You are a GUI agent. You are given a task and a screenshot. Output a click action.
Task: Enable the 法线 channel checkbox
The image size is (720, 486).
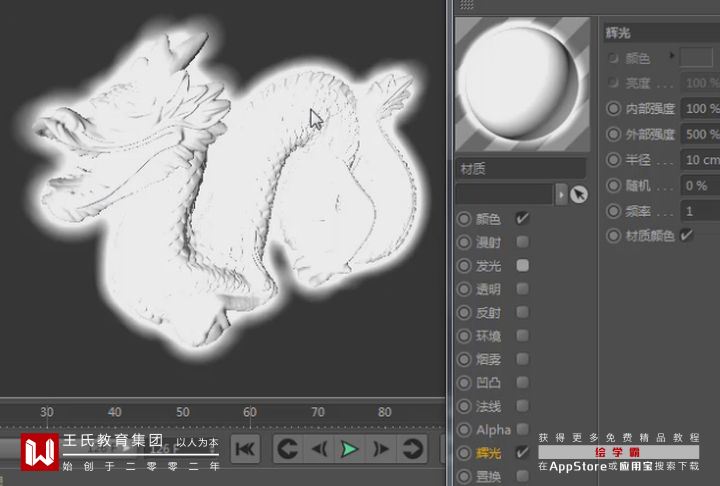click(522, 406)
